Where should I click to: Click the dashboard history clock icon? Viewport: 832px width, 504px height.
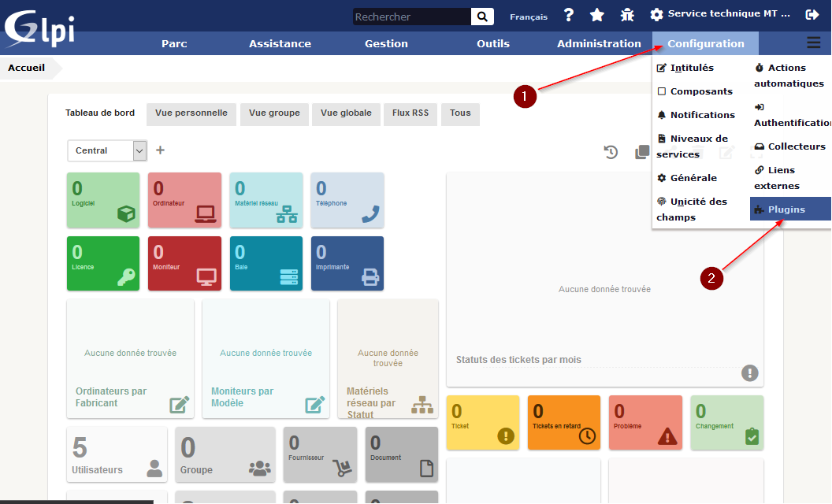[611, 152]
